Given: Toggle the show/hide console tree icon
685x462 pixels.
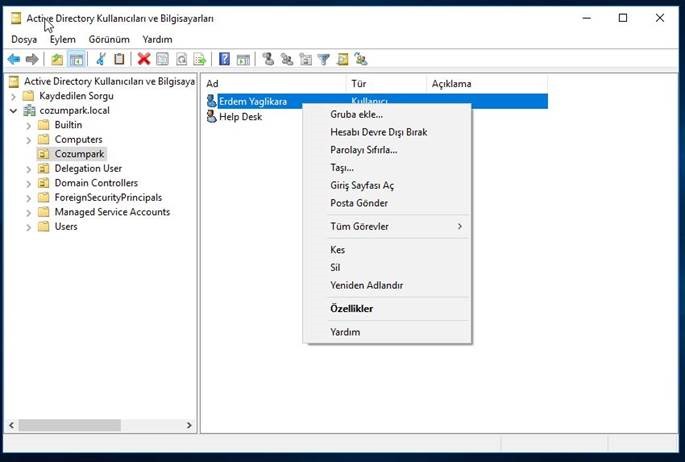Looking at the screenshot, I should point(76,59).
